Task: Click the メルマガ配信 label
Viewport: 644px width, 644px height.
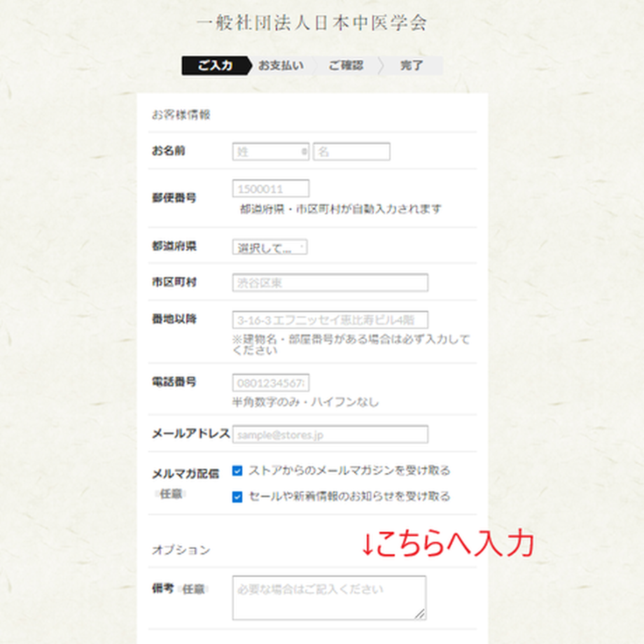Action: click(x=185, y=474)
